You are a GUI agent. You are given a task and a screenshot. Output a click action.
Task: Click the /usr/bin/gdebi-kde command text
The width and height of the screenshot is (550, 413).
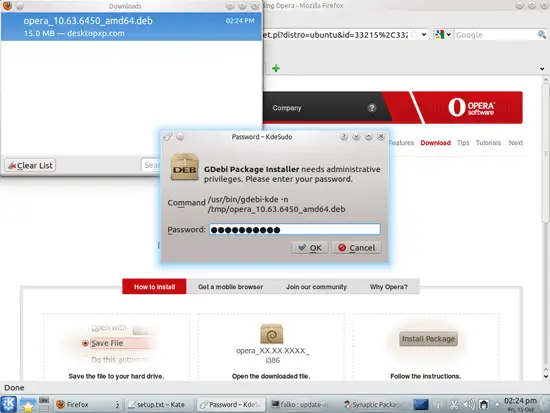pos(276,204)
